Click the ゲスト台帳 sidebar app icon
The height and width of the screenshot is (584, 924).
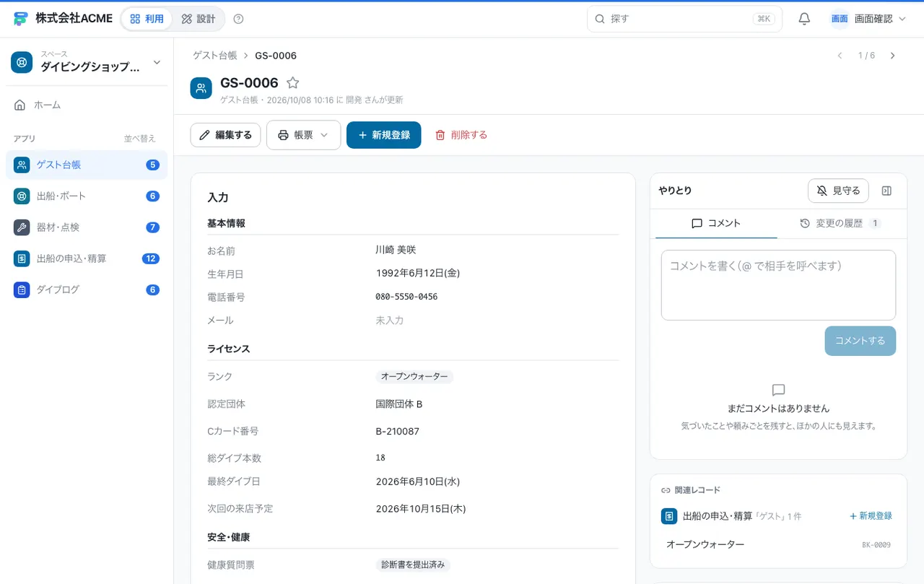(x=22, y=165)
